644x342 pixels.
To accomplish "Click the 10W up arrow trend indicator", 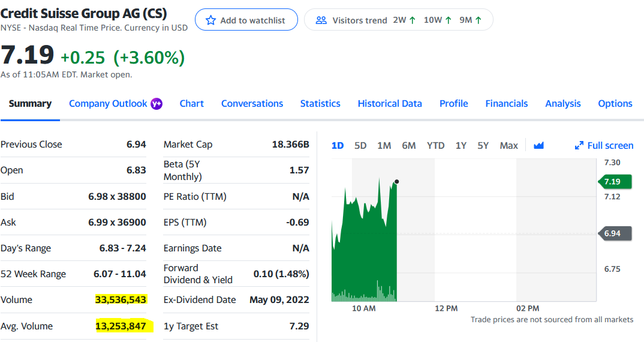I will click(x=448, y=20).
